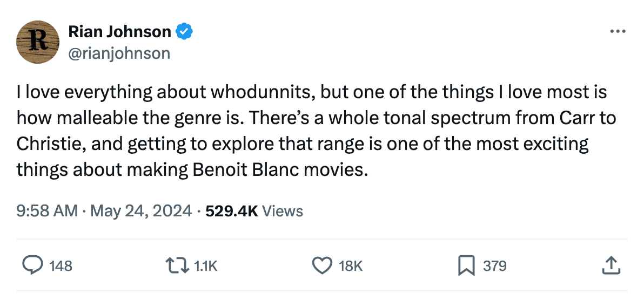Click the 9:58 AM timestamp
The image size is (644, 300).
click(48, 211)
